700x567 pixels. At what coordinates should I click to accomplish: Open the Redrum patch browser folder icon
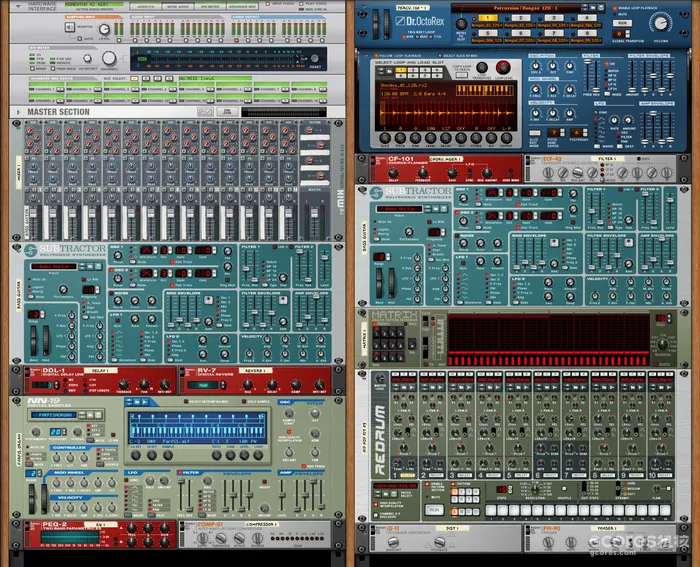tap(386, 494)
